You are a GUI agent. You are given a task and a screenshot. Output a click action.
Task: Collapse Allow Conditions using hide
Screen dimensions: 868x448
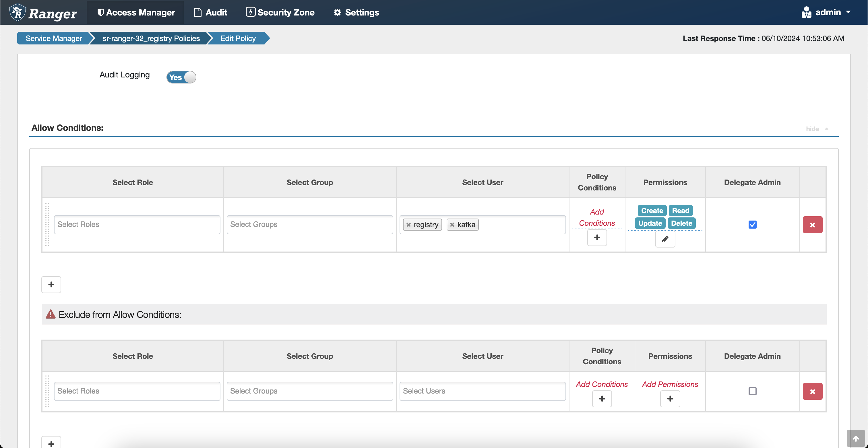click(x=812, y=129)
